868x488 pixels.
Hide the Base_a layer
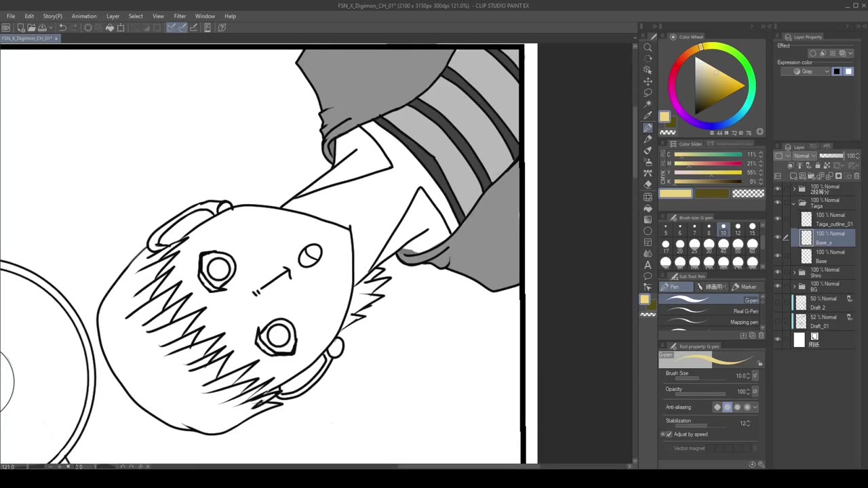tap(778, 237)
